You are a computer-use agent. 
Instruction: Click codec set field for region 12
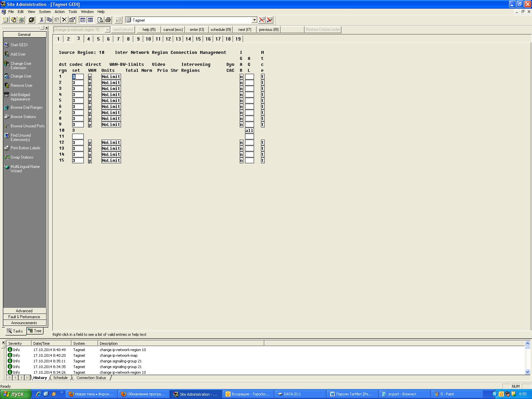tap(78, 143)
